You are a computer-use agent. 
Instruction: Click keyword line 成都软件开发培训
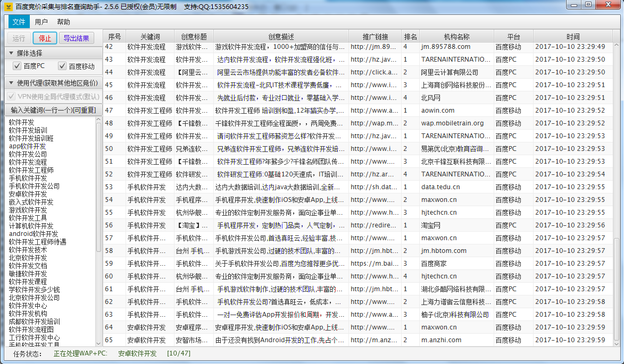(x=34, y=321)
